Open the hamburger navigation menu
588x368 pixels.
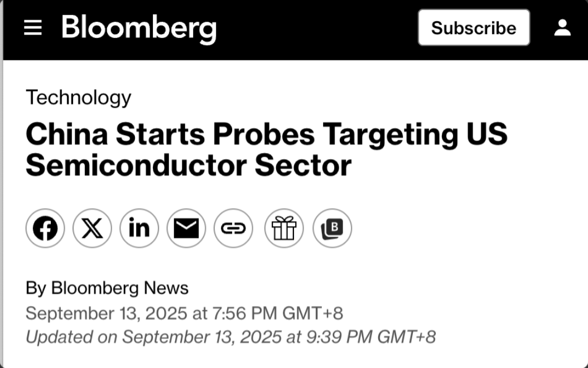point(32,28)
